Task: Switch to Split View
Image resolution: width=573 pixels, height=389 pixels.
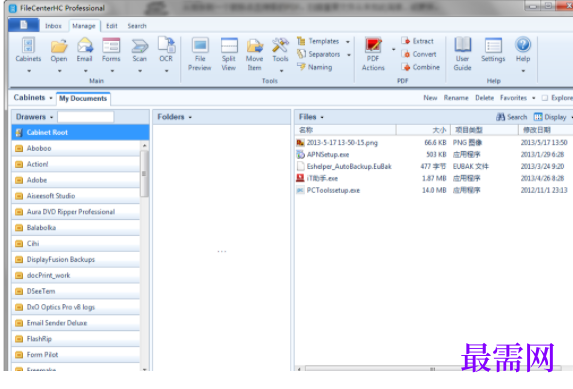Action: (x=229, y=54)
